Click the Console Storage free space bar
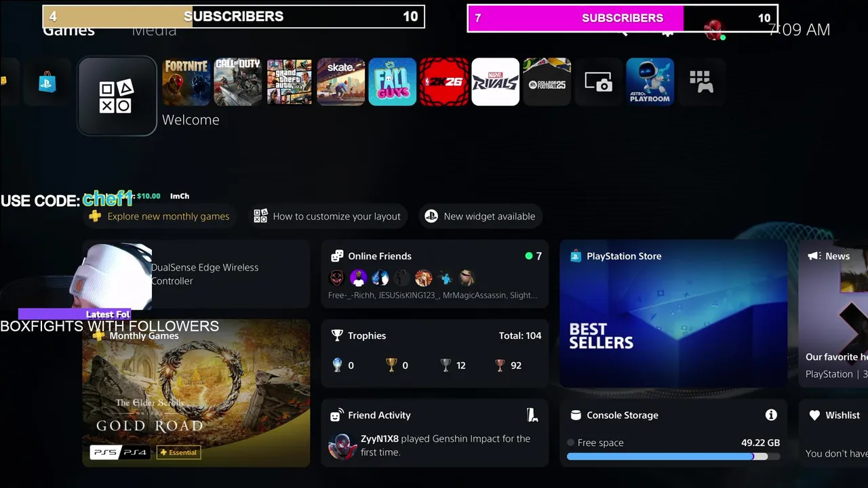Screen dimensions: 868x488 (673, 457)
